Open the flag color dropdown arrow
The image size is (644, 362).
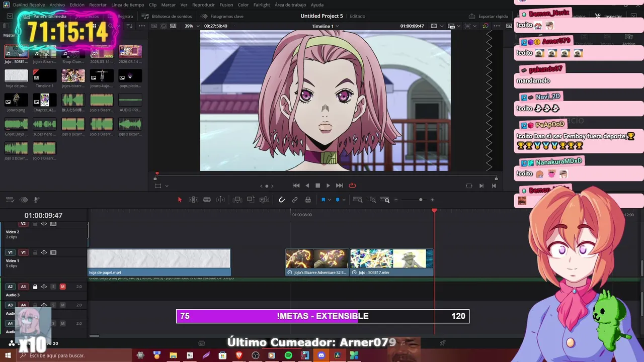tap(330, 200)
